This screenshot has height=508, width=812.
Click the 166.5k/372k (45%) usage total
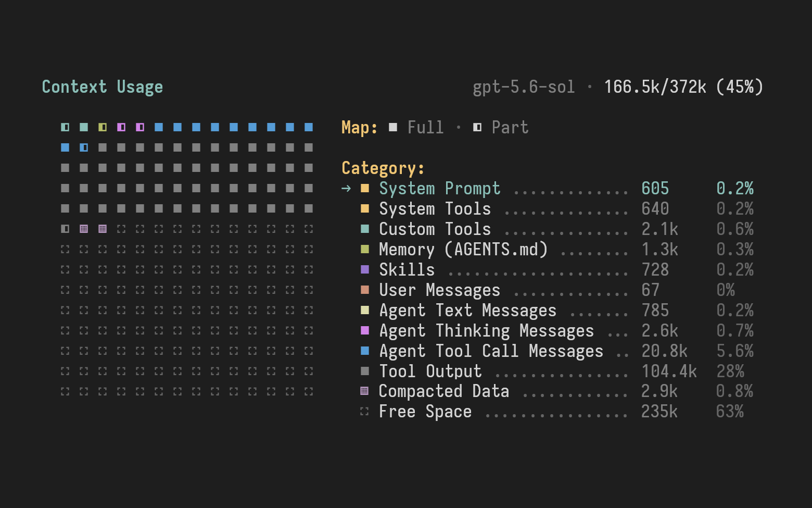683,86
